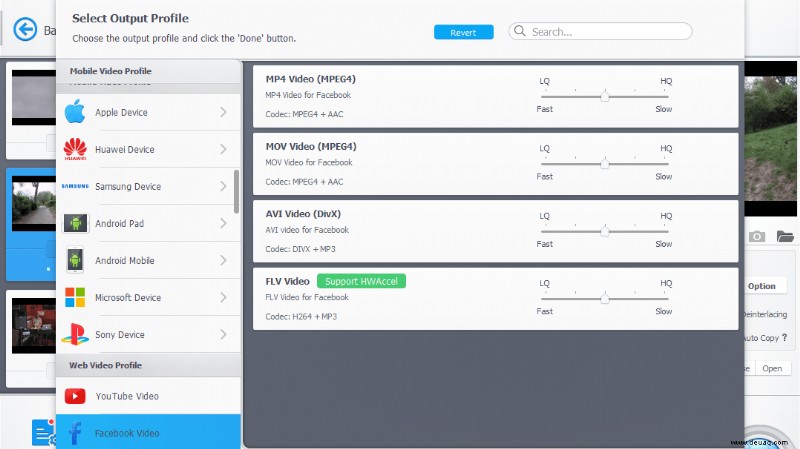Select the YouTube Video profile
This screenshot has width=800, height=449.
click(148, 396)
